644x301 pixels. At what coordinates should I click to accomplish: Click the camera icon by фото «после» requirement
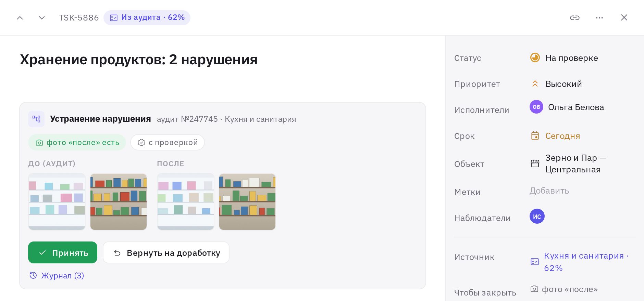(534, 289)
